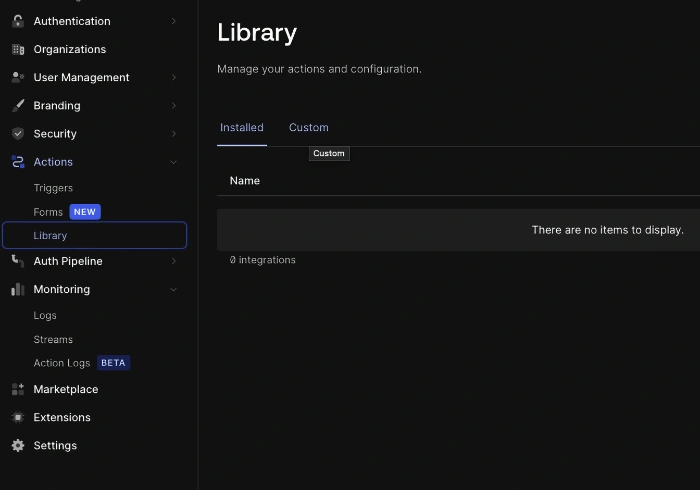Click the BETA badge beside Action Logs
The width and height of the screenshot is (700, 490).
(113, 363)
